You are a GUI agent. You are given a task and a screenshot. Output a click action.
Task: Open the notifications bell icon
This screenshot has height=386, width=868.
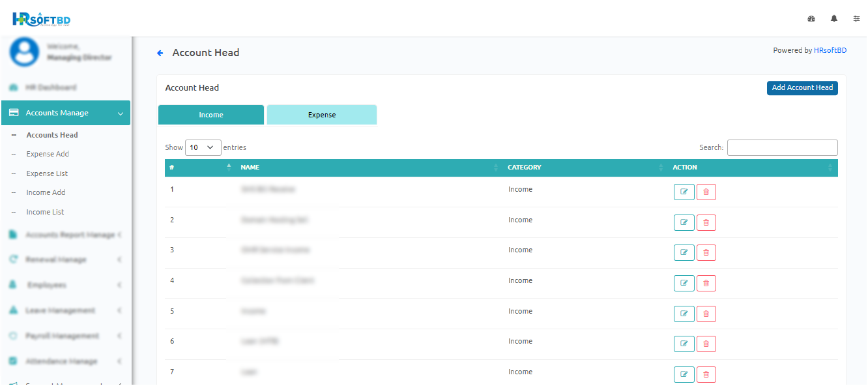(834, 19)
